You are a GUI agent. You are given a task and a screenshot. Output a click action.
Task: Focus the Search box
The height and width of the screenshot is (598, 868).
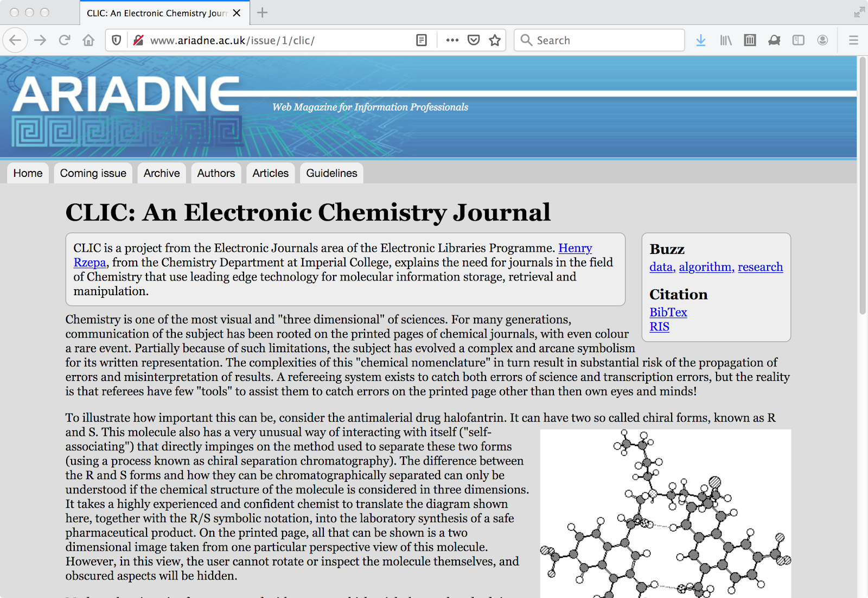pyautogui.click(x=599, y=40)
